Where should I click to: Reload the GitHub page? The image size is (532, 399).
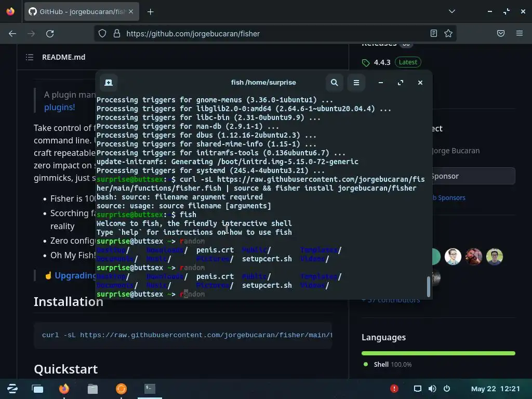point(50,34)
